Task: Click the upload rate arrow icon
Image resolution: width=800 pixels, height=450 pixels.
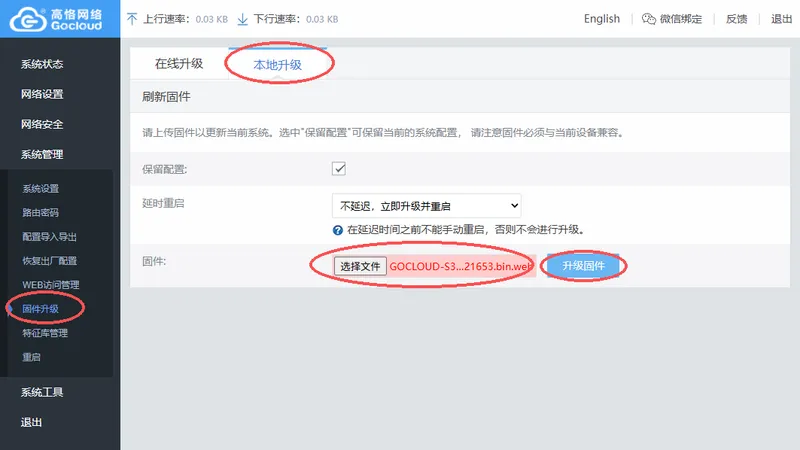Action: point(132,19)
